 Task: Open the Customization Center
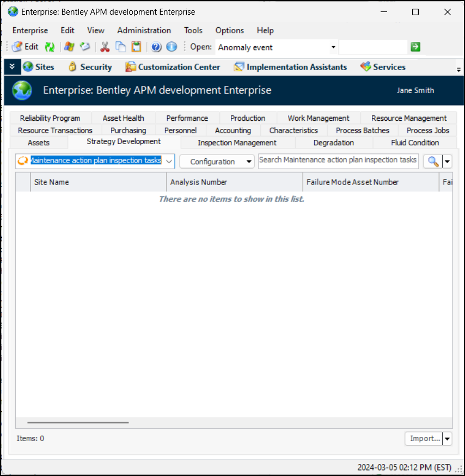pyautogui.click(x=173, y=67)
